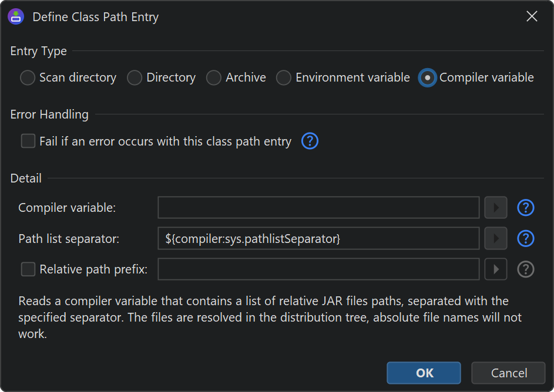Select the Compiler variable radio button
This screenshot has width=554, height=392.
click(427, 78)
